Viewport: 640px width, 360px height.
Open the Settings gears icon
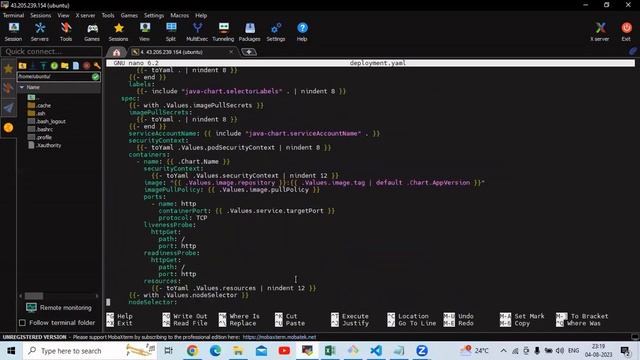[x=276, y=32]
